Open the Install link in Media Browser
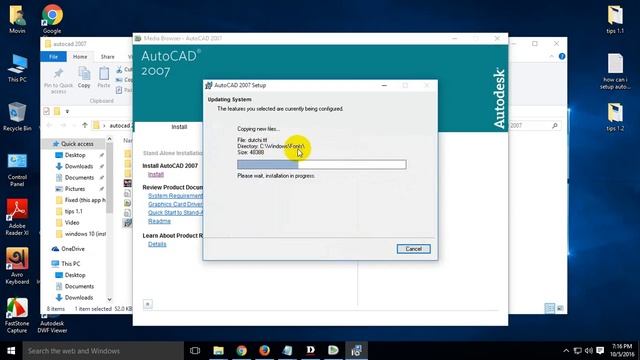The image size is (640, 360). (x=156, y=174)
